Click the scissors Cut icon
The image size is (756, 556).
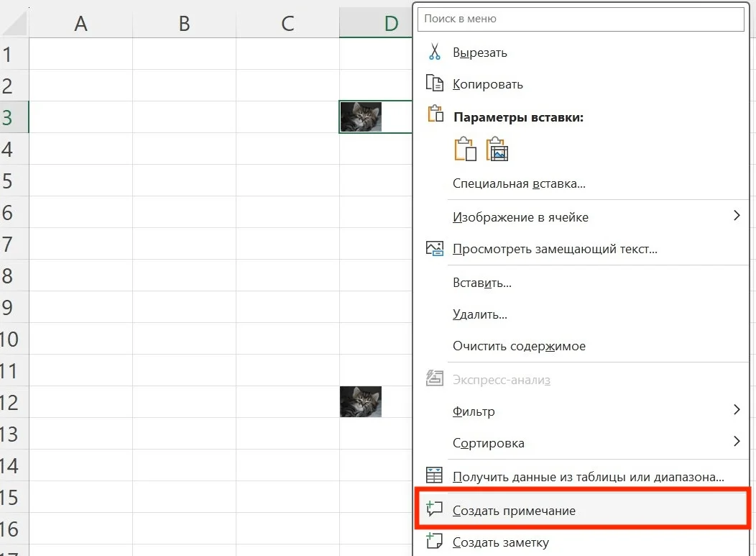(434, 52)
